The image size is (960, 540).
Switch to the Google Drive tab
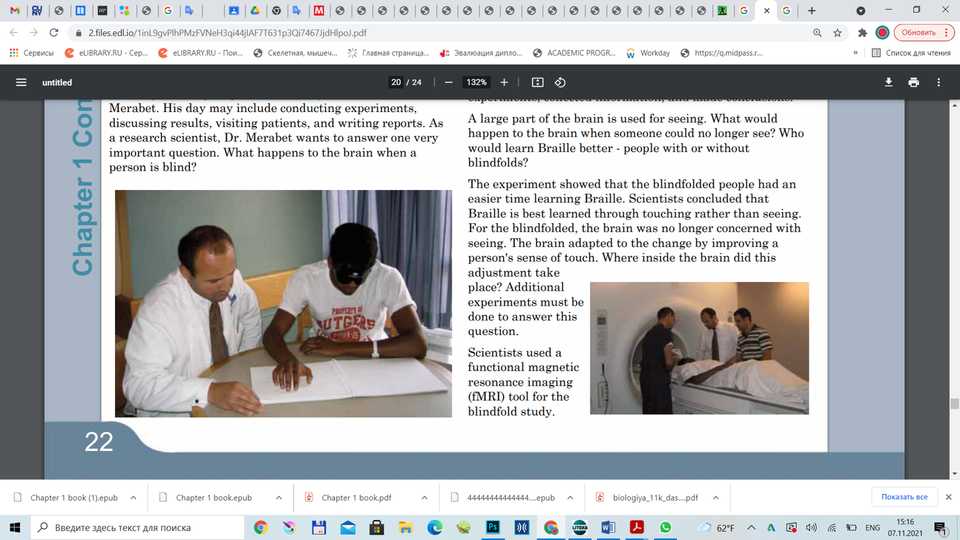pos(254,10)
